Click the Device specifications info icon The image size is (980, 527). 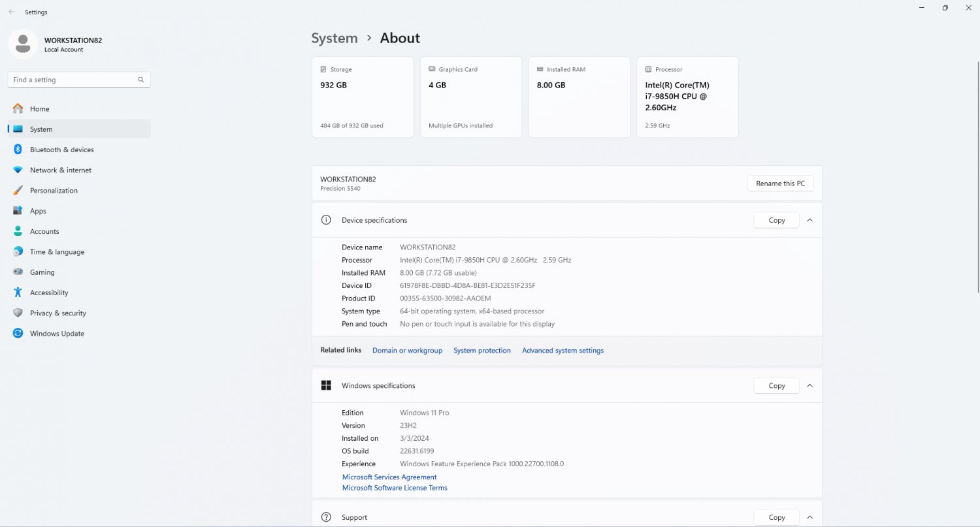tap(326, 220)
